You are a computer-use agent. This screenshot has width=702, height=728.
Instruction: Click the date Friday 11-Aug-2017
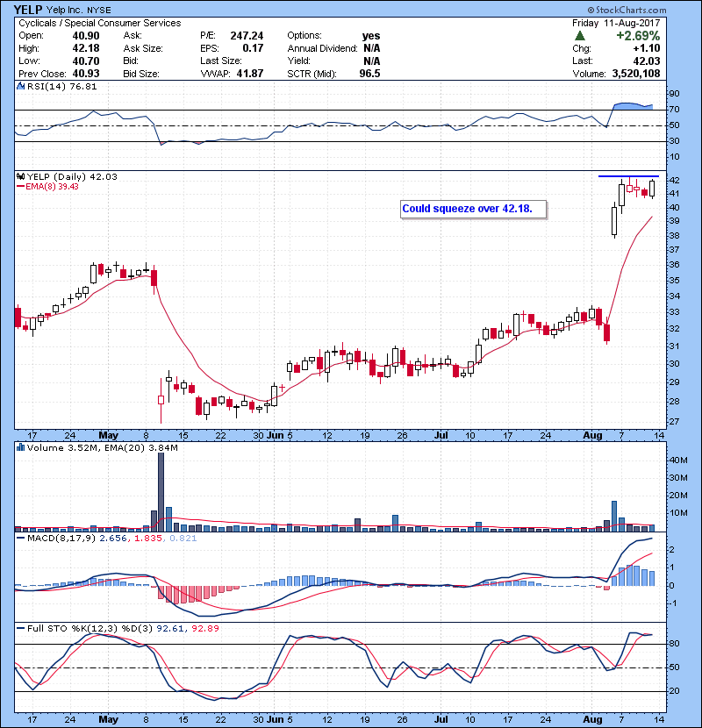pos(616,23)
